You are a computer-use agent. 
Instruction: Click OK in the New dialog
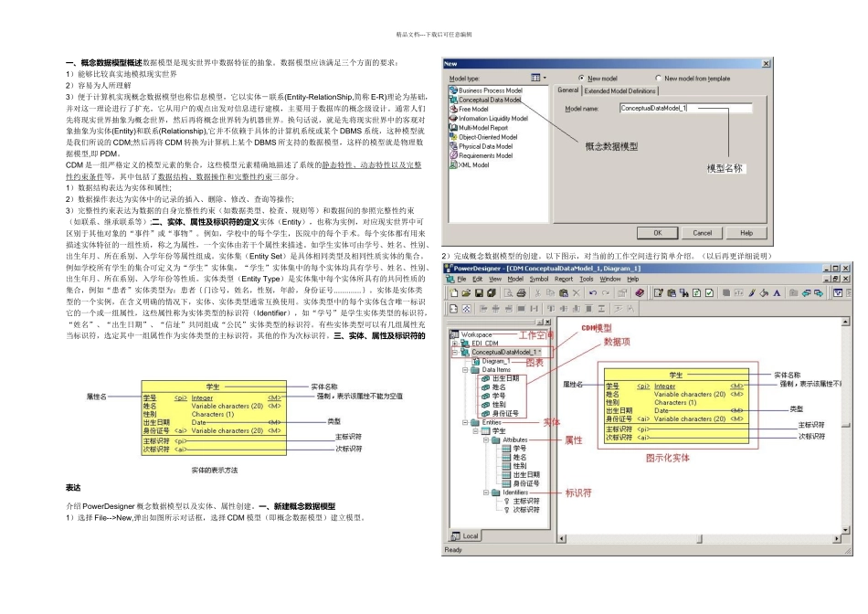pyautogui.click(x=658, y=233)
